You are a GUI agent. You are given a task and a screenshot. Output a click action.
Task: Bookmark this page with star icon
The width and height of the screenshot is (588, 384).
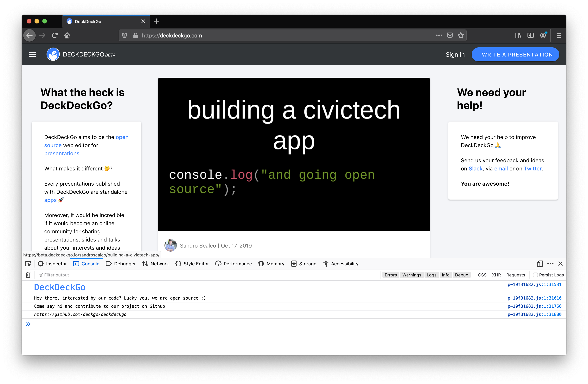pyautogui.click(x=461, y=35)
